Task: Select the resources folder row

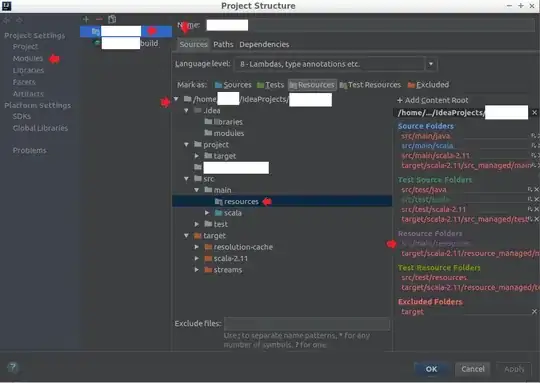Action: (x=282, y=201)
